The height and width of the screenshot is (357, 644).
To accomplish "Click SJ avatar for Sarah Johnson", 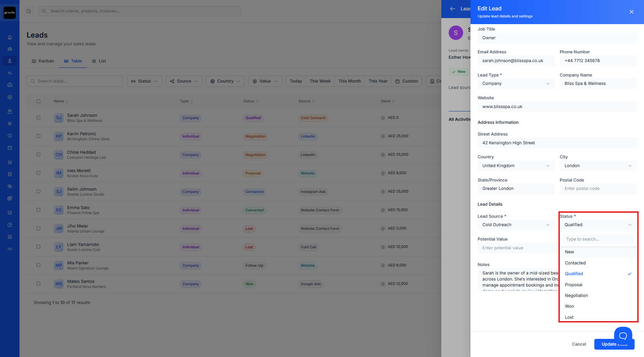I will [x=59, y=118].
